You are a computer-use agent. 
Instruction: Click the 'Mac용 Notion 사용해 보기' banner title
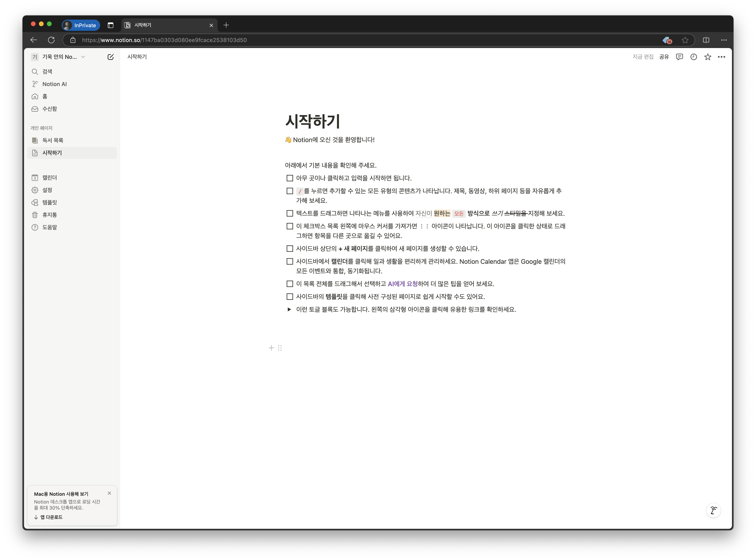(61, 494)
